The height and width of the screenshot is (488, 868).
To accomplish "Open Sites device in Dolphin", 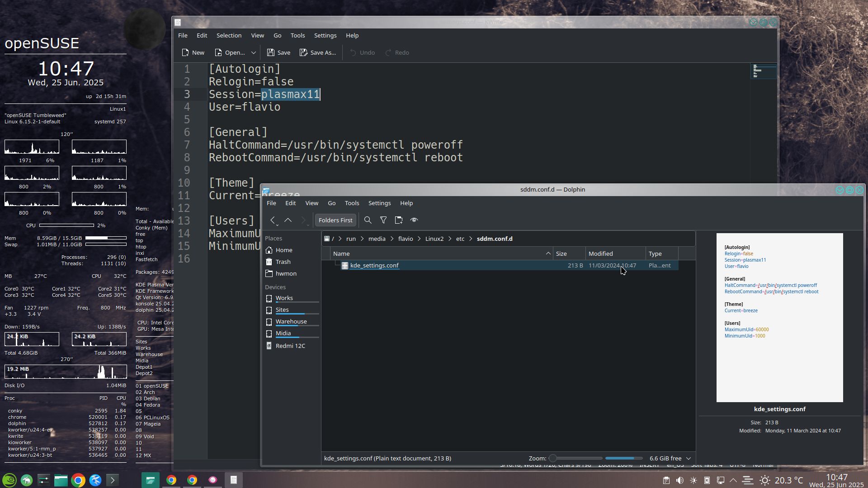I will [291, 310].
